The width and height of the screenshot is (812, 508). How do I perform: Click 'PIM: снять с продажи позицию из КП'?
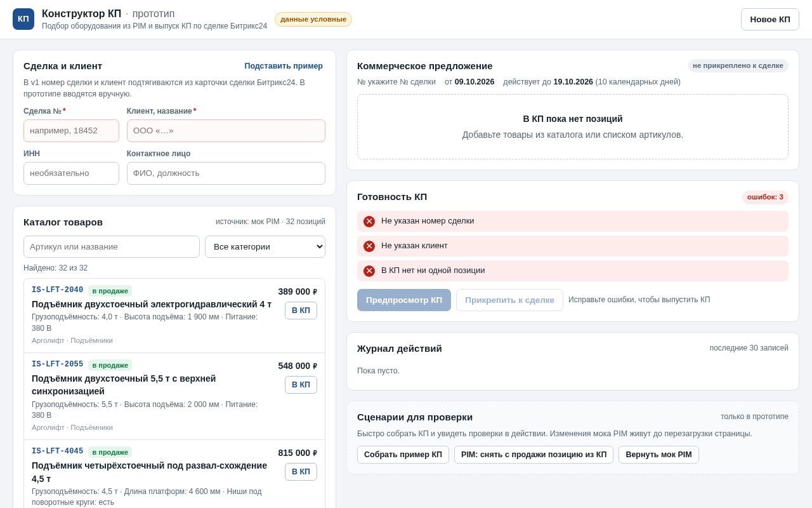pos(534,455)
